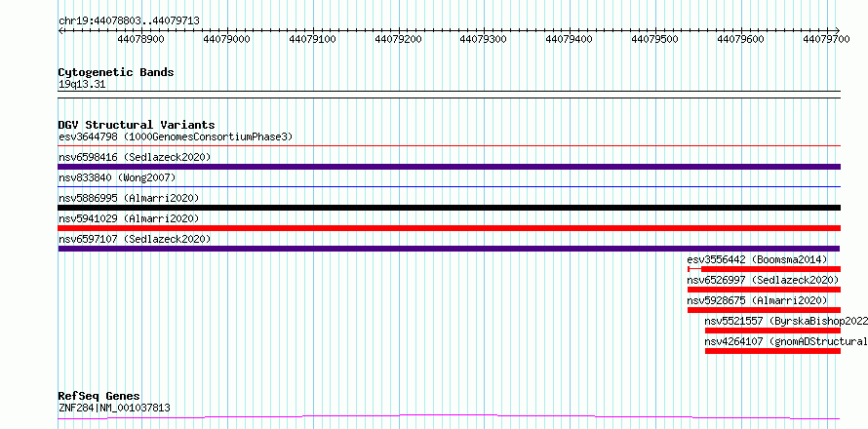Select purple bar under nsv6597107

tap(449, 249)
